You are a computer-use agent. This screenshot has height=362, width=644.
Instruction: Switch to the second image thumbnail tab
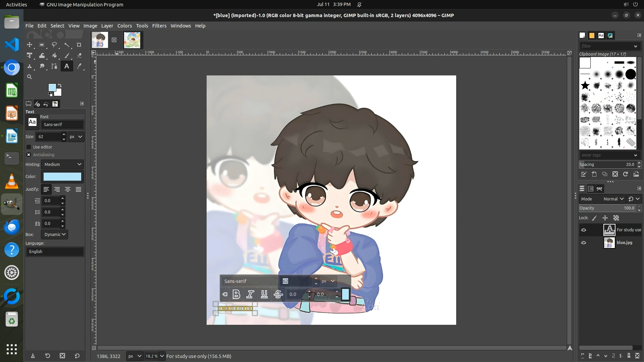(132, 40)
